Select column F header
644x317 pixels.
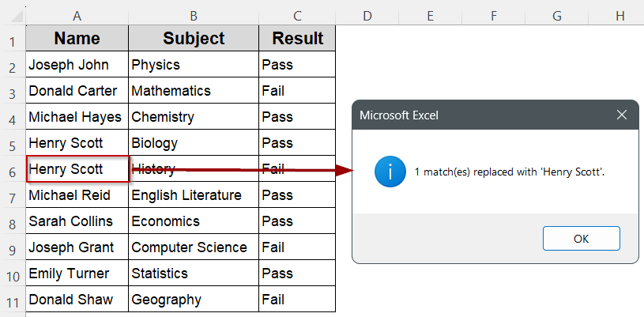tap(493, 16)
